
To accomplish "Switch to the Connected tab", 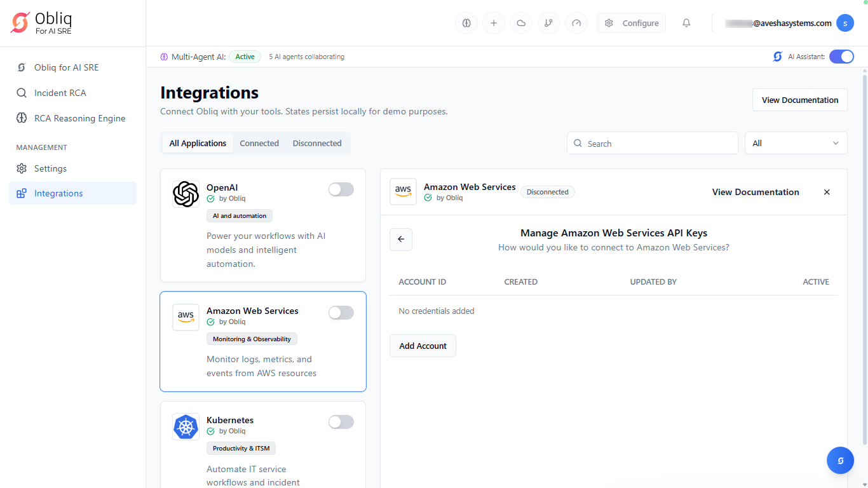I will tap(259, 143).
